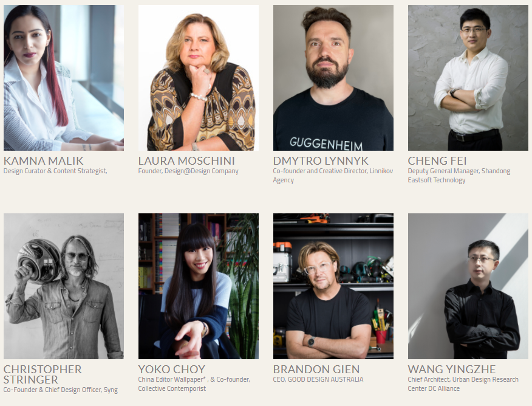Open CHRISTOPHER STRINGER name heading

point(43,374)
